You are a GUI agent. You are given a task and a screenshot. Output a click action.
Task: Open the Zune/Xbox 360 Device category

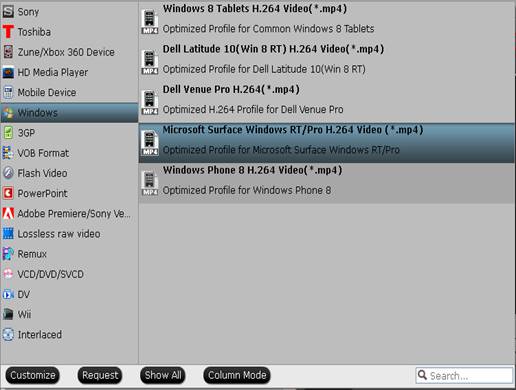[69, 52]
